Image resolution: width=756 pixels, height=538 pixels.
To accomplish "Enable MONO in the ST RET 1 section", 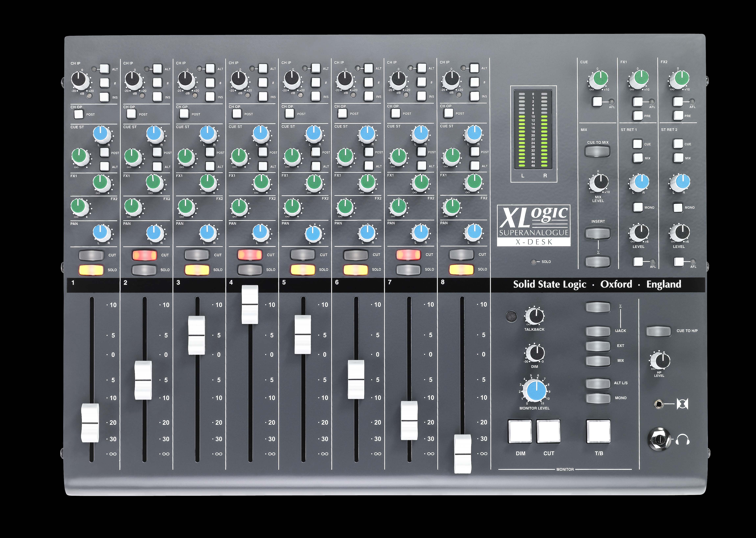I will click(638, 207).
